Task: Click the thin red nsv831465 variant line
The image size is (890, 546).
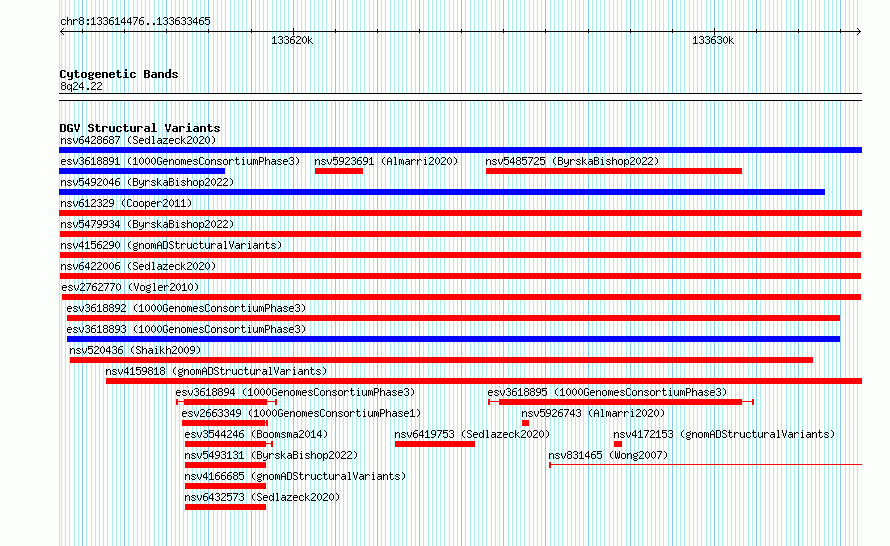Action: pos(706,465)
